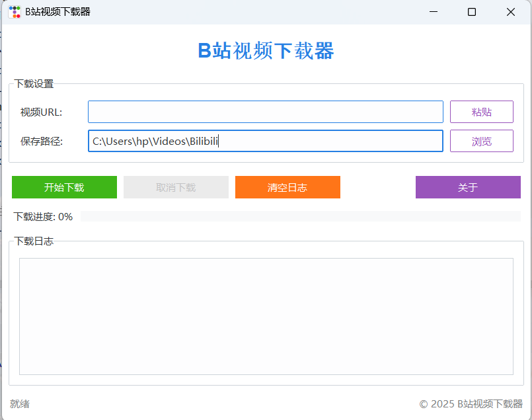The width and height of the screenshot is (532, 420).
Task: Click the download progress bar
Action: coord(300,216)
